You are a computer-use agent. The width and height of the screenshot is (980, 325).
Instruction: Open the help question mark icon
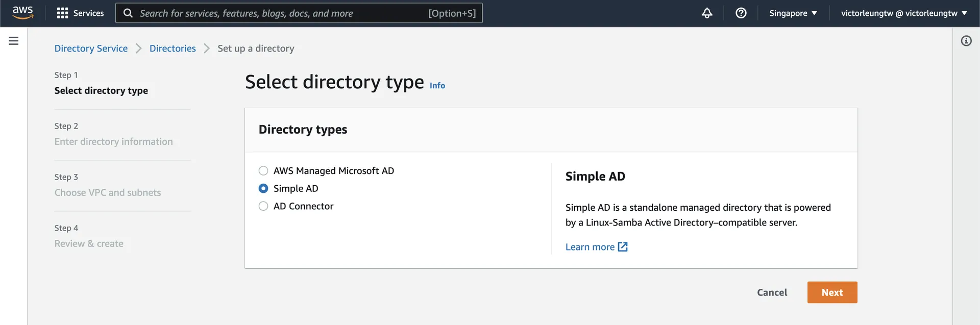click(741, 13)
